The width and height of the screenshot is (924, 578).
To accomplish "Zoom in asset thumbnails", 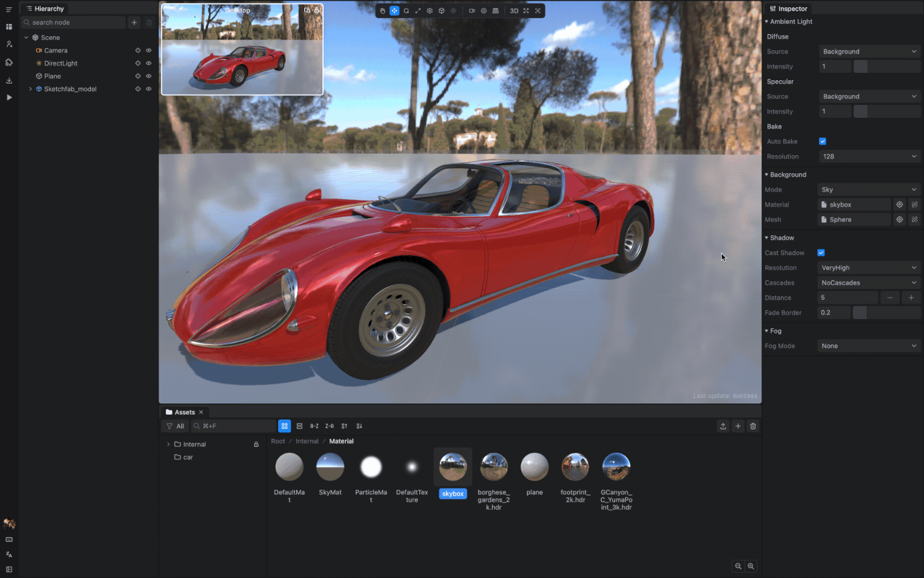I will [x=751, y=566].
